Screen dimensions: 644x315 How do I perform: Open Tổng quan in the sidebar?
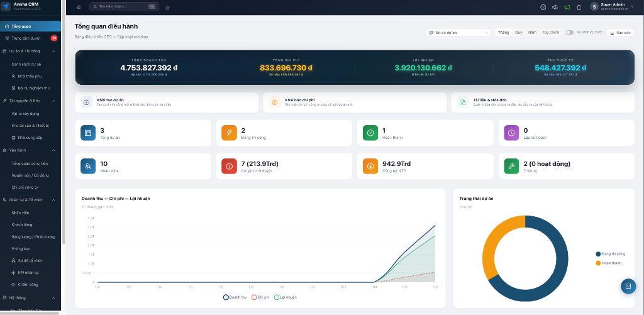click(x=30, y=26)
